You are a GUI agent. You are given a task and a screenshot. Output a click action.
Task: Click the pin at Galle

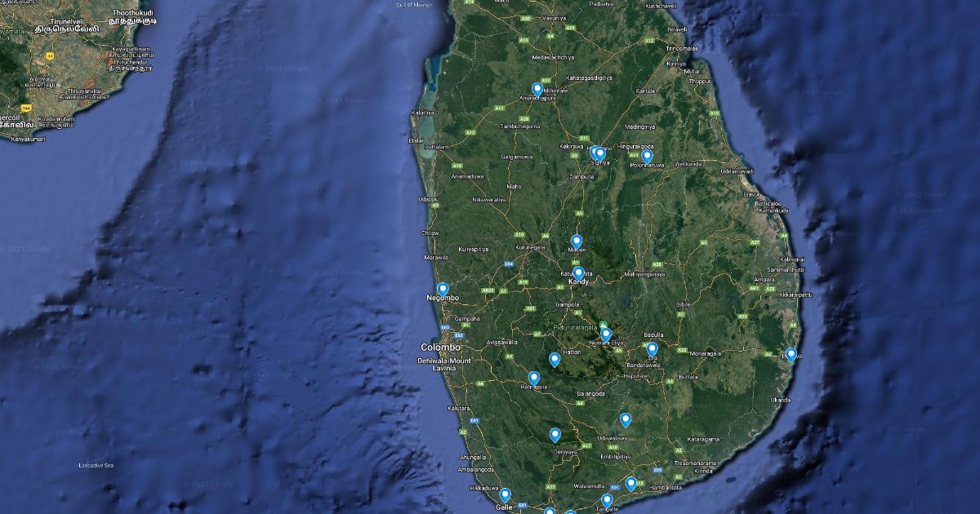(505, 494)
